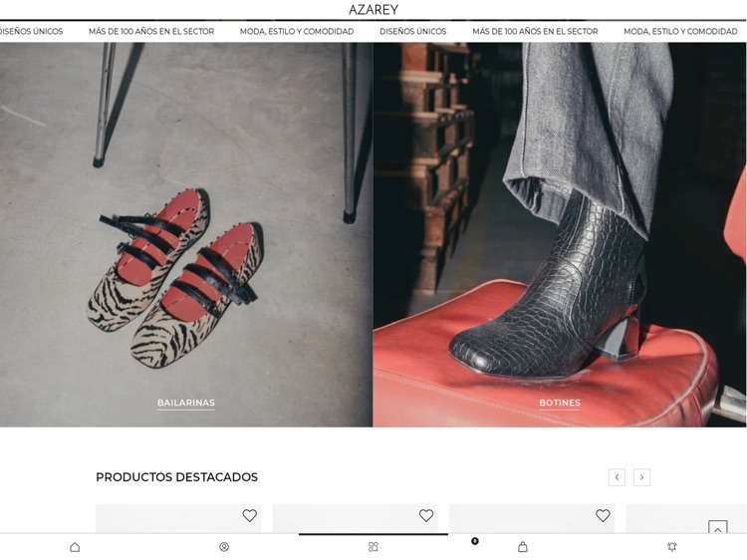
Task: Favorite the first featured product with heart
Action: point(250,515)
